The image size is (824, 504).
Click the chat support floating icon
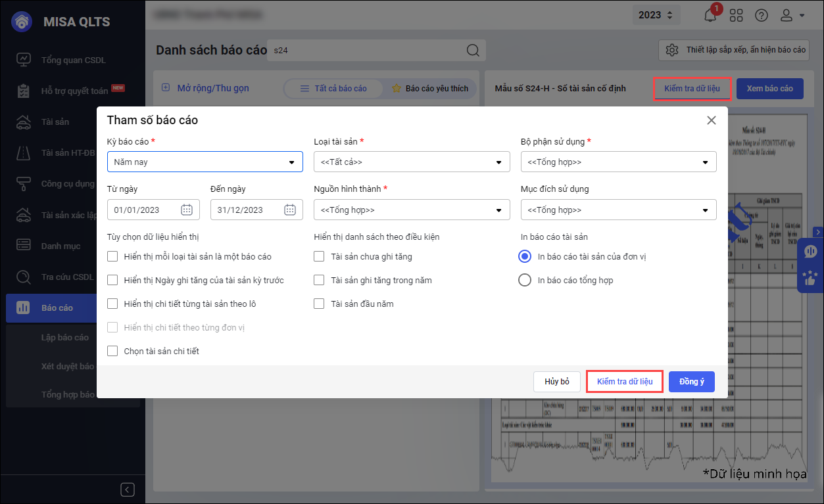[x=810, y=252]
